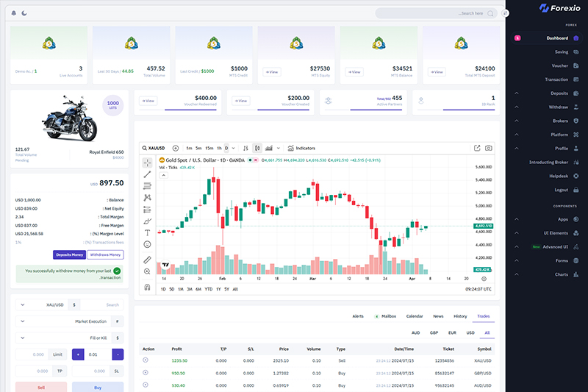Take a chart snapshot with camera icon

click(x=488, y=148)
